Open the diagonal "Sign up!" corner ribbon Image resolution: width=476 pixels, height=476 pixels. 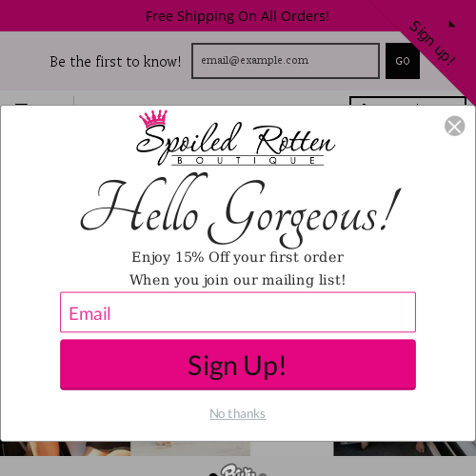[x=432, y=43]
